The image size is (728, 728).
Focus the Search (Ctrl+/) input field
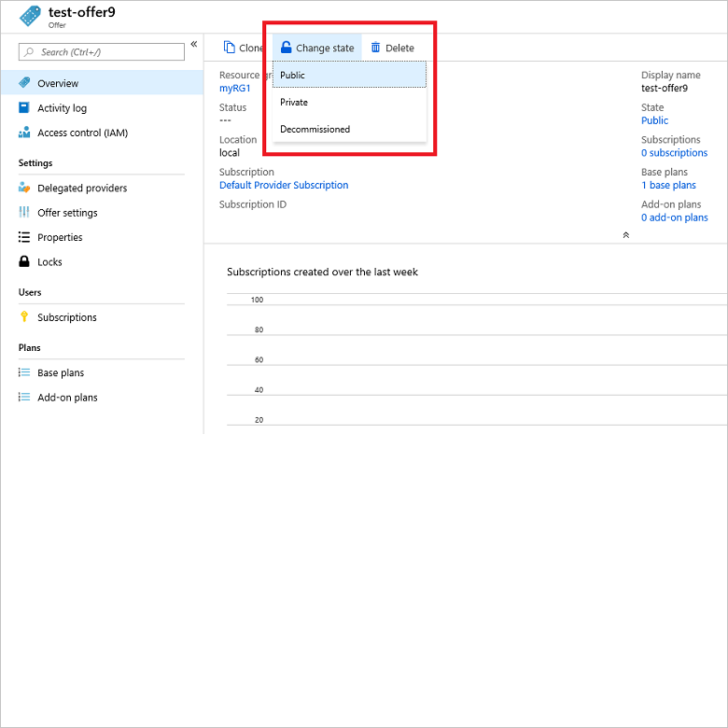click(x=101, y=52)
